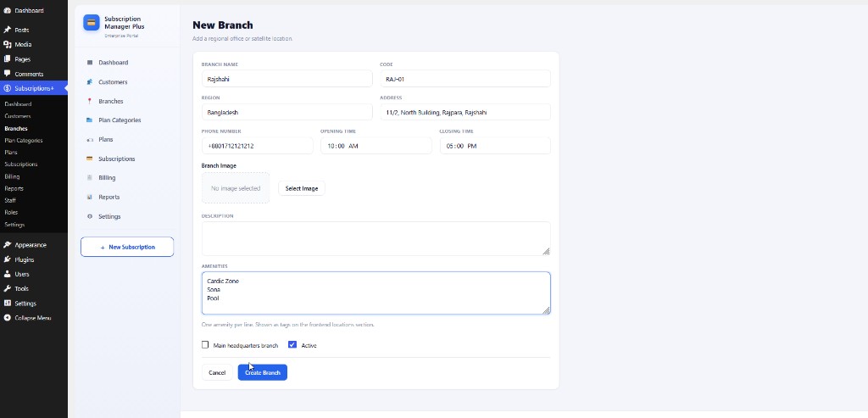Click the Branch Name field containing Rajshahi
868x418 pixels.
[287, 79]
